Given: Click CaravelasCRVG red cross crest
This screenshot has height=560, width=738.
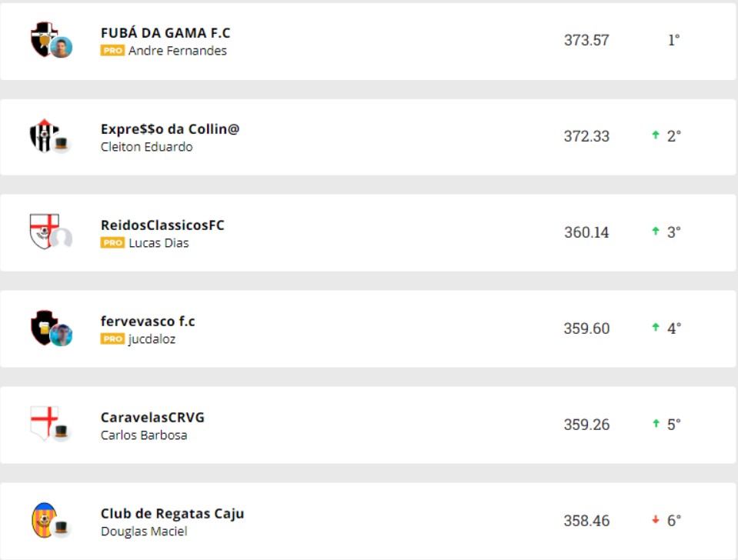Looking at the screenshot, I should 44,422.
